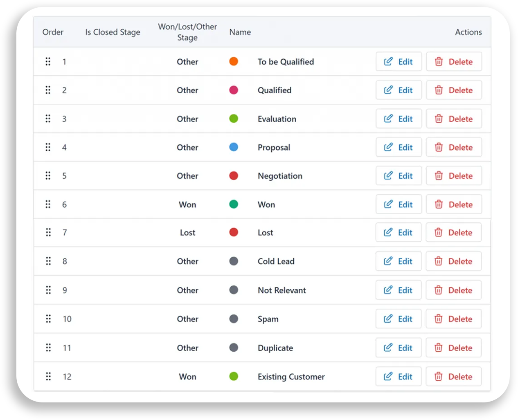Screen dimensions: 518x420
Task: Click the Won/Lost/Other Stage header
Action: (x=187, y=32)
